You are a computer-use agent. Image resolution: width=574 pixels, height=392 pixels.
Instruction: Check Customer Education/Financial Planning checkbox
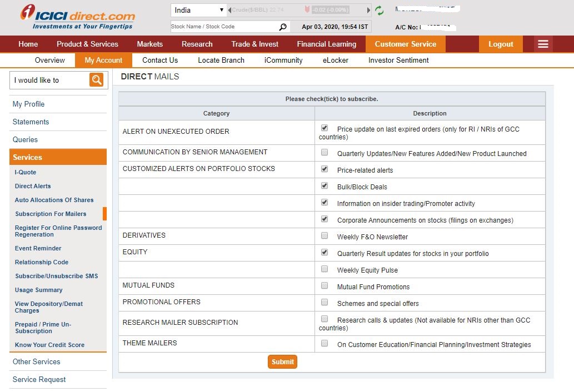coord(325,343)
